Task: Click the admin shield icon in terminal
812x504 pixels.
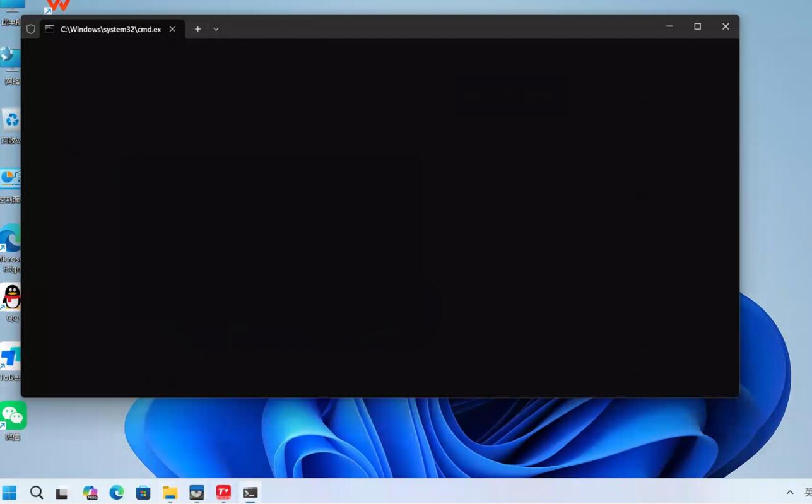Action: (x=31, y=29)
